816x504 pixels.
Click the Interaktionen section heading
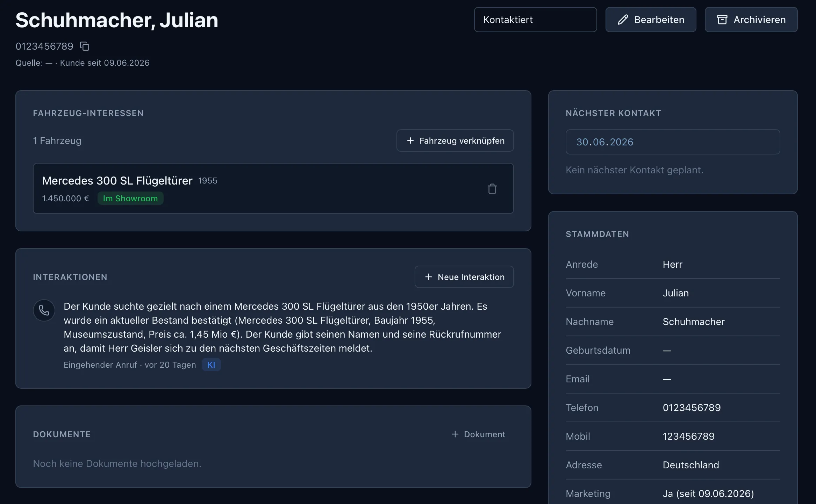pyautogui.click(x=70, y=277)
